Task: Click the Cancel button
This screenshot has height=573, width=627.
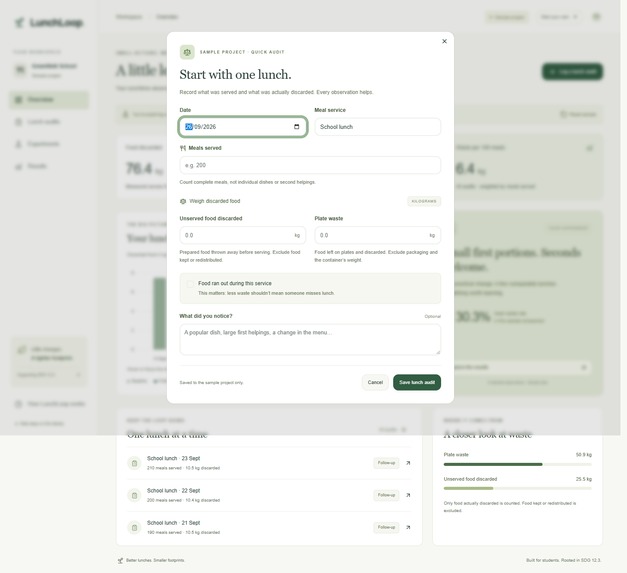Action: coord(375,382)
